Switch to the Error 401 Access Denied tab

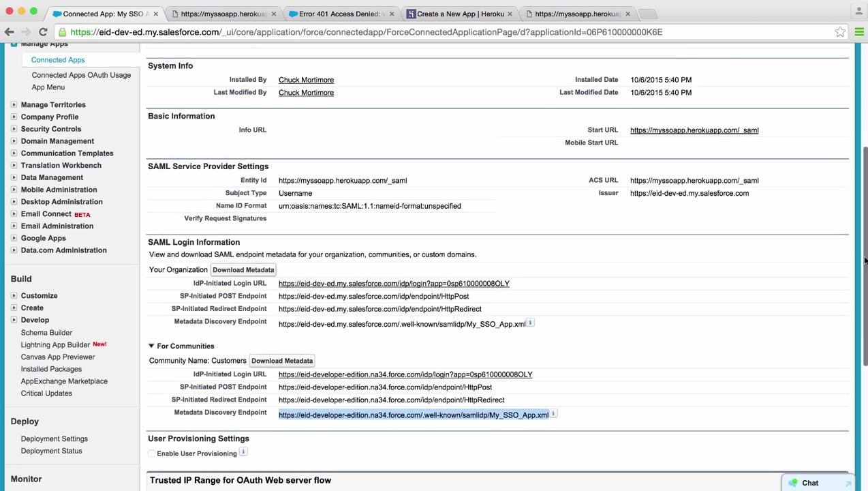[x=342, y=14]
